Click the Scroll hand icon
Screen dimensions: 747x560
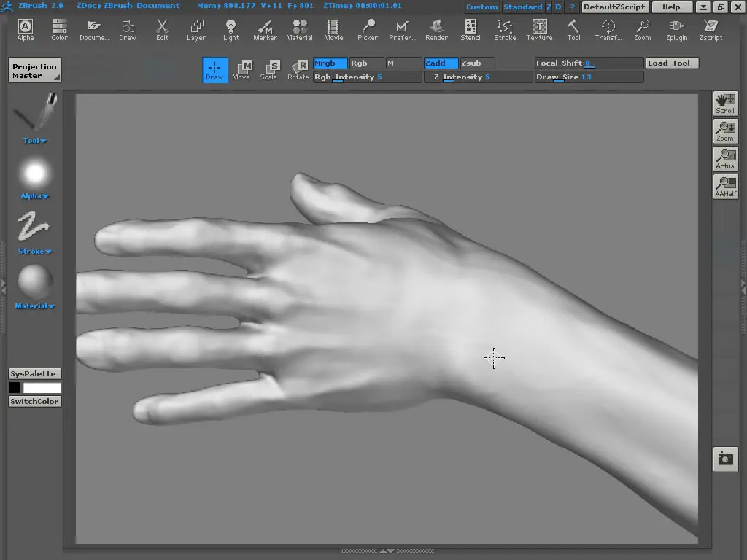pyautogui.click(x=725, y=104)
